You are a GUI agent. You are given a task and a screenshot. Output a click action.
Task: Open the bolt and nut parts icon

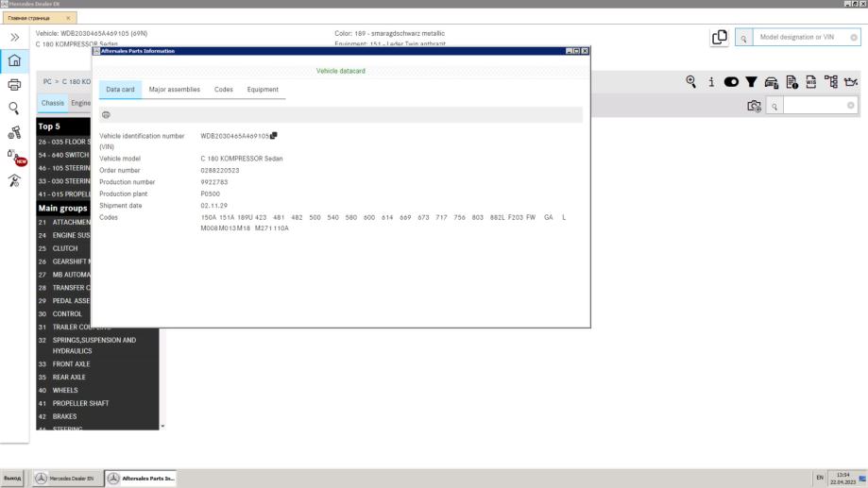click(x=14, y=132)
